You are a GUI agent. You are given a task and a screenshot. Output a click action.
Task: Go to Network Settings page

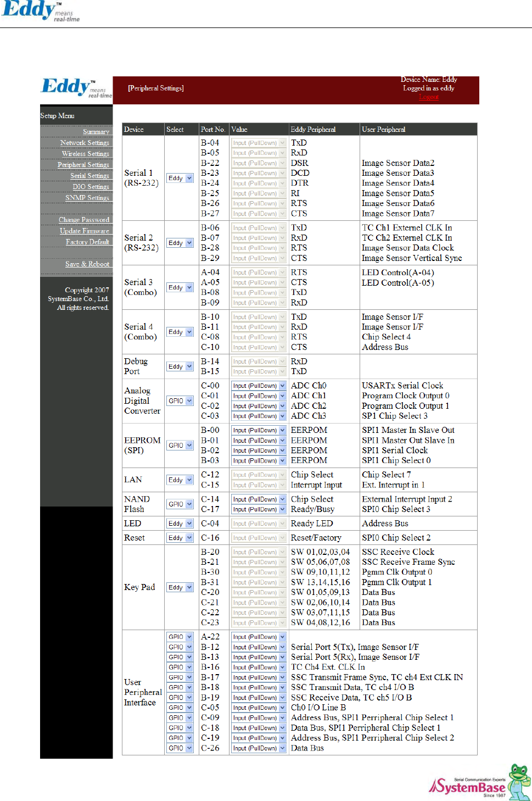point(85,143)
